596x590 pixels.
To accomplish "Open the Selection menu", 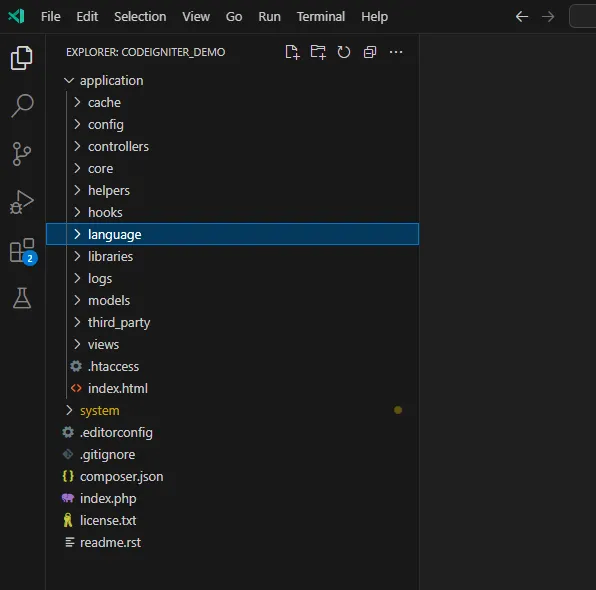I will click(140, 17).
